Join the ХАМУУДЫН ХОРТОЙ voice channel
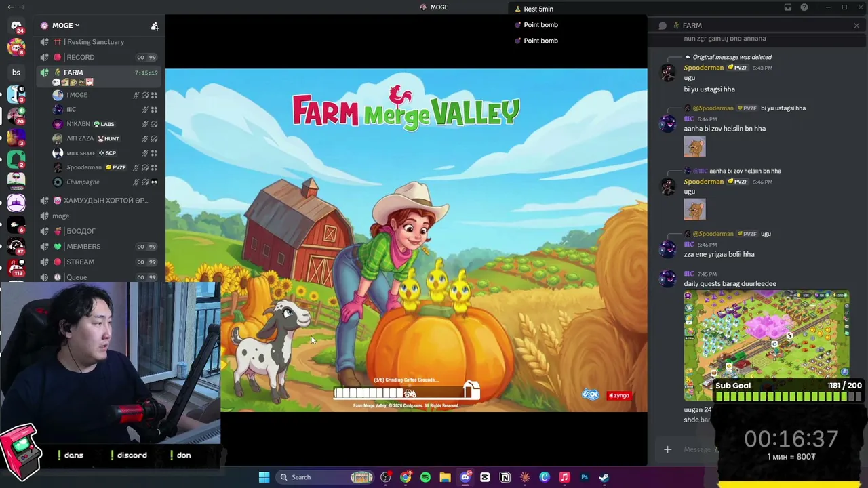The height and width of the screenshot is (488, 868). [x=100, y=201]
